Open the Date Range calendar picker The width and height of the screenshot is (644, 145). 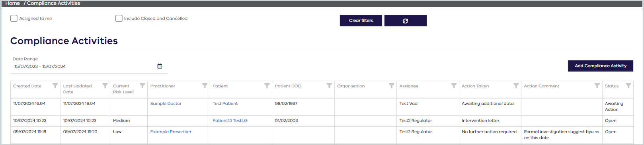[x=160, y=66]
